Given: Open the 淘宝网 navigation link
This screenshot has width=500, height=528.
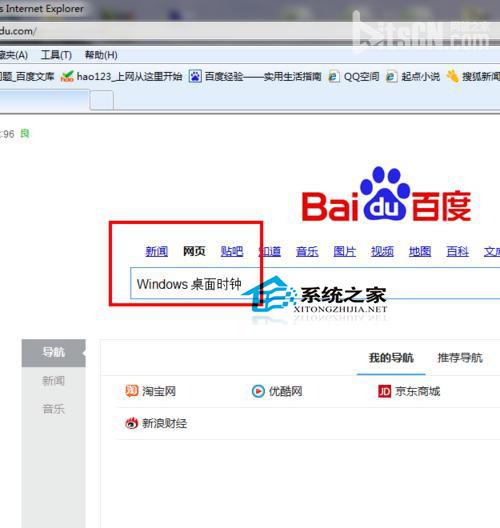Looking at the screenshot, I should tap(159, 391).
